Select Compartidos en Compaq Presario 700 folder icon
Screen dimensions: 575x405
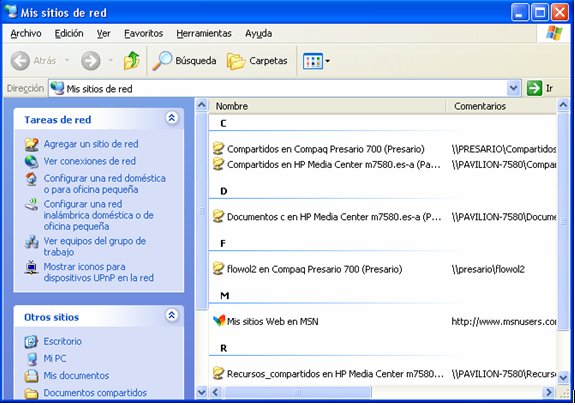pyautogui.click(x=219, y=148)
